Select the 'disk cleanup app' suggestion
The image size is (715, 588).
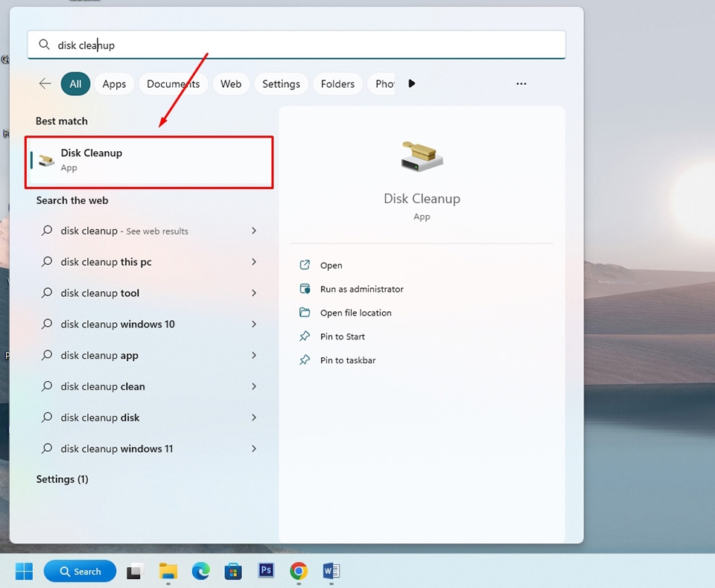click(149, 355)
